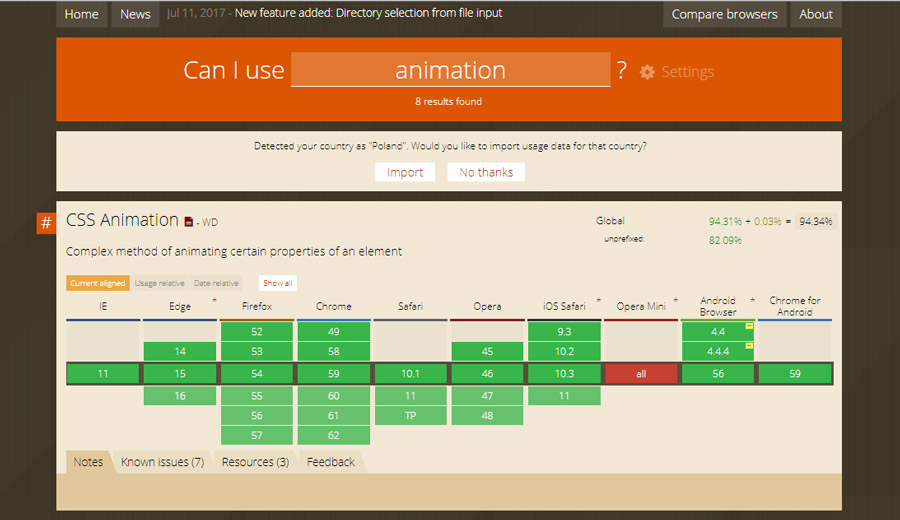Click the question mark after search field
This screenshot has height=520, width=900.
(622, 70)
